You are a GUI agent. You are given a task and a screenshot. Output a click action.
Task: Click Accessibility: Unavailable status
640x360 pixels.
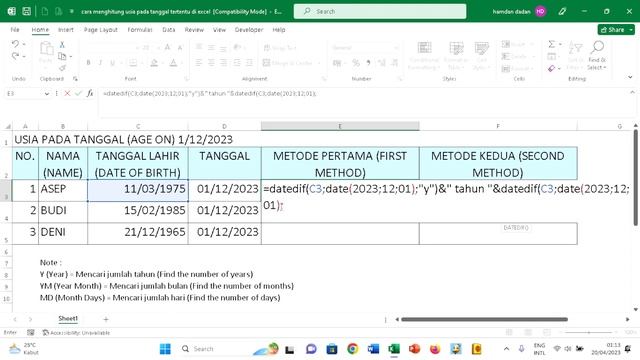(x=76, y=333)
